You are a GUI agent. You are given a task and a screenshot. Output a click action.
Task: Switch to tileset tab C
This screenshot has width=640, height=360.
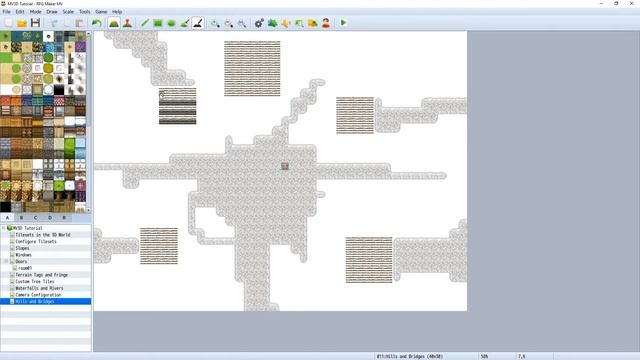(36, 218)
